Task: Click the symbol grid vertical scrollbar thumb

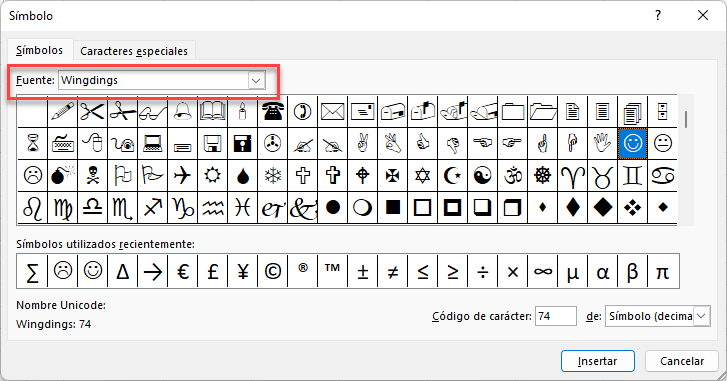Action: [x=686, y=120]
